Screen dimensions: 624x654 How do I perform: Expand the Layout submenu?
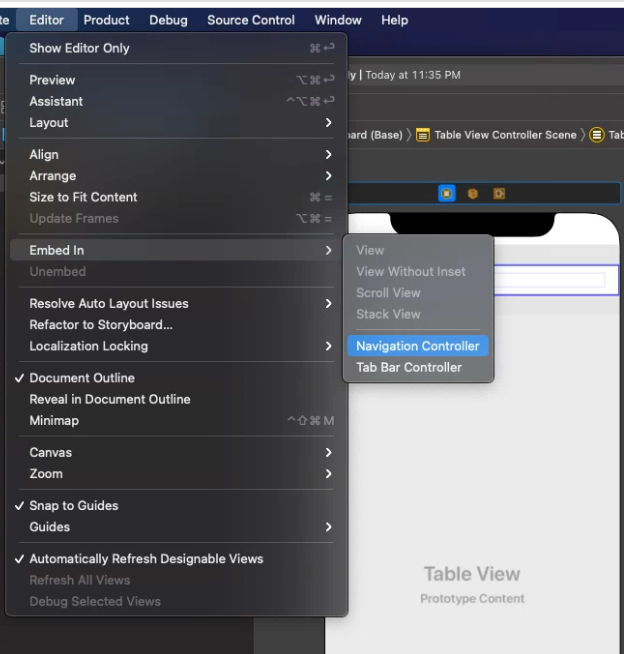coord(174,123)
